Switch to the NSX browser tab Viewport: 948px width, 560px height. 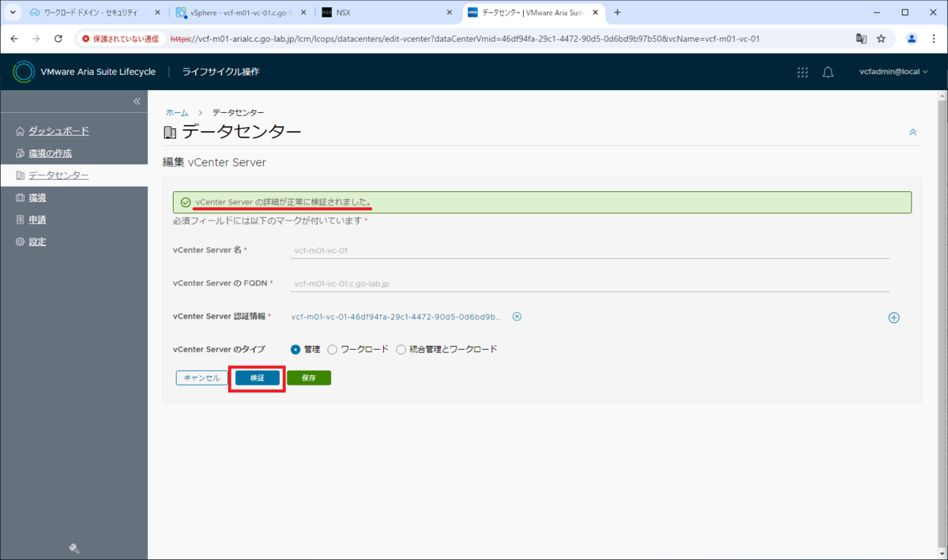(x=386, y=13)
